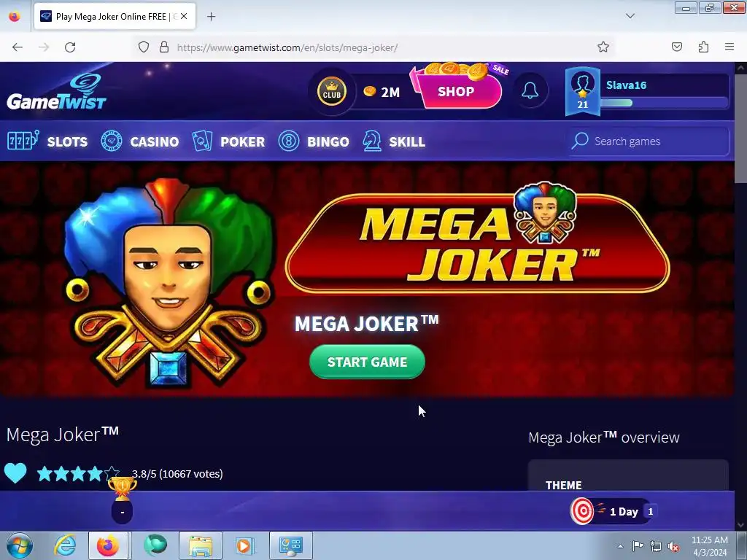The image size is (747, 560).
Task: Click the Firefox taskbar icon
Action: coord(108,545)
